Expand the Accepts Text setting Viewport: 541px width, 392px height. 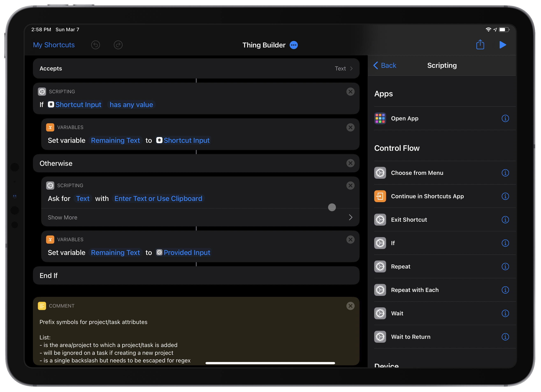(x=344, y=68)
